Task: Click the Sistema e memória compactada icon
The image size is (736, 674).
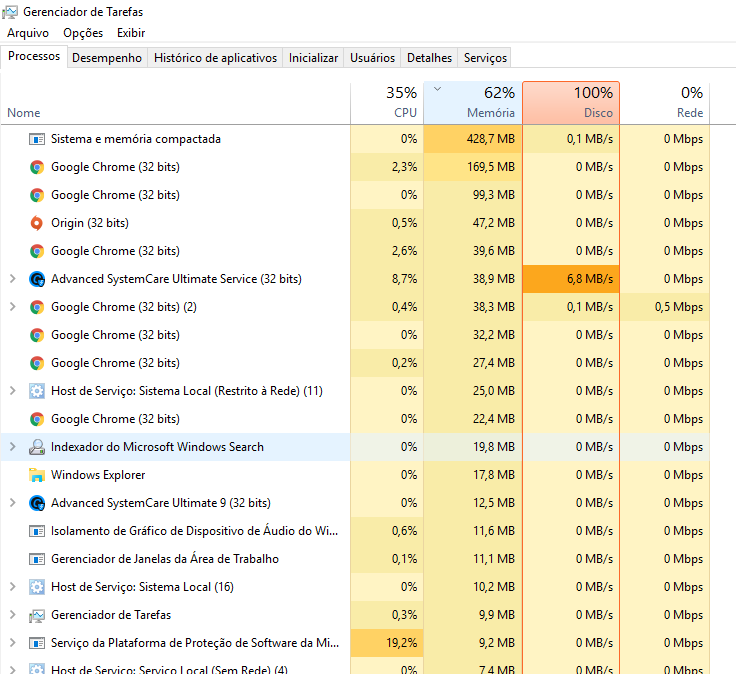Action: [37, 139]
